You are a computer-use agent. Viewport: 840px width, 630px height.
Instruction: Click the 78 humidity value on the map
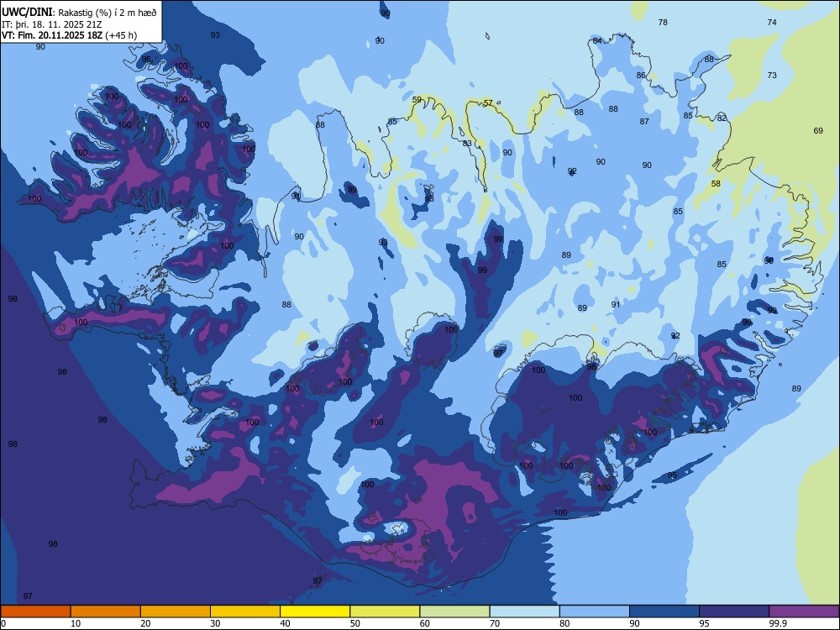(663, 23)
